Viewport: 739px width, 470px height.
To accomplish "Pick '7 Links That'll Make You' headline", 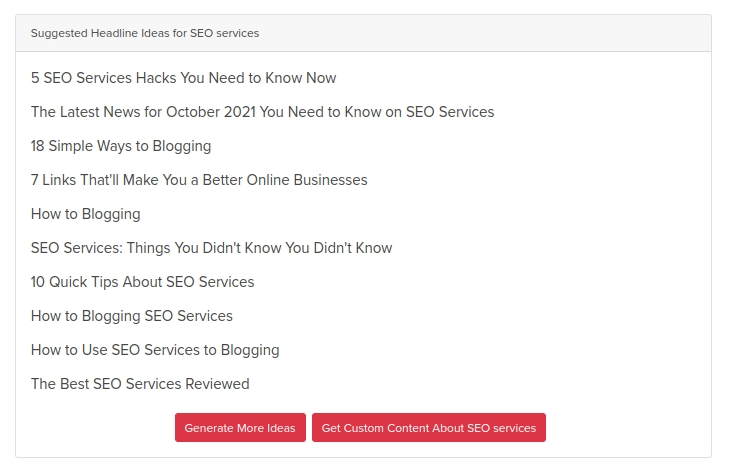I will (199, 180).
